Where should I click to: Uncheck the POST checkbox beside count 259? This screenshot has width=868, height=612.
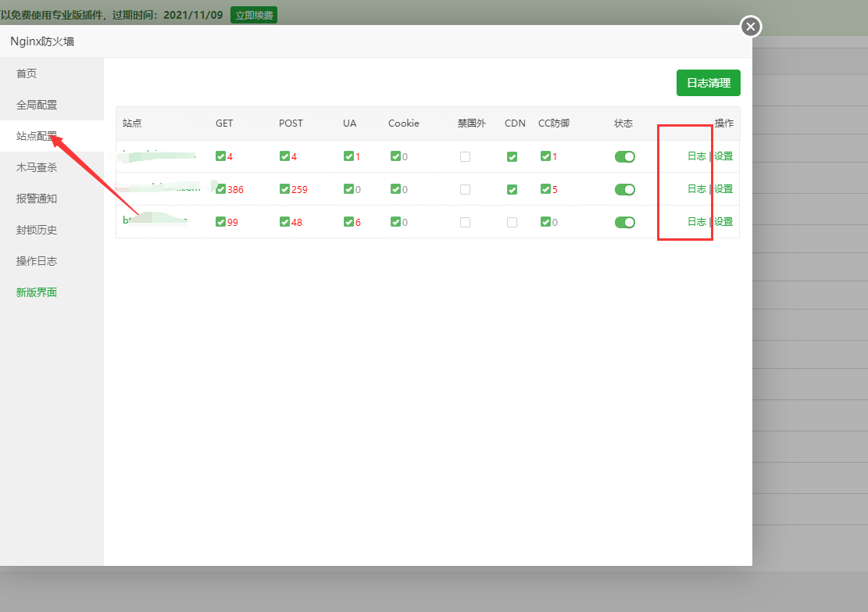pyautogui.click(x=284, y=189)
